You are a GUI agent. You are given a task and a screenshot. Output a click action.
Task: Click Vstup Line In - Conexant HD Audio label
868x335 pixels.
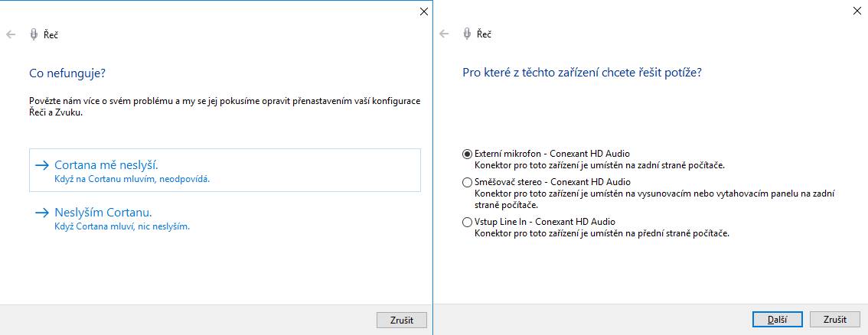tap(545, 223)
